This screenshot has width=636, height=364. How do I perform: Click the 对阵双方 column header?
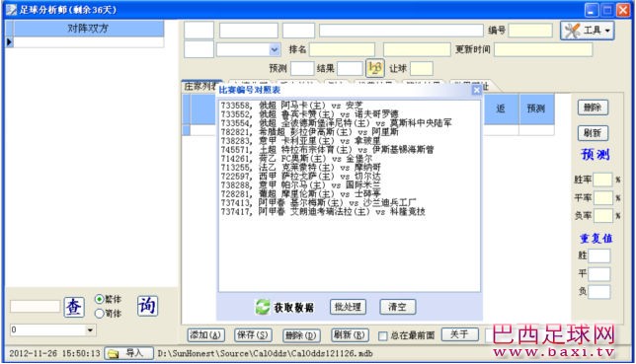coord(89,29)
